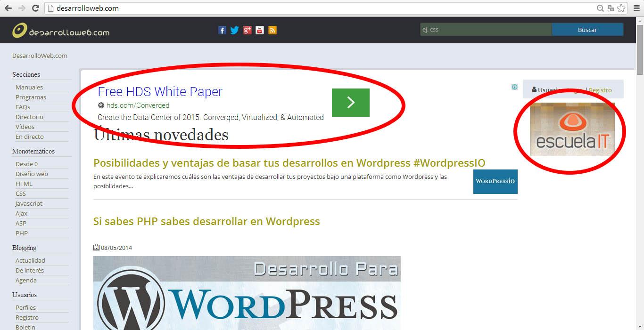
Task: Open Ajax monotemático link
Action: click(21, 213)
